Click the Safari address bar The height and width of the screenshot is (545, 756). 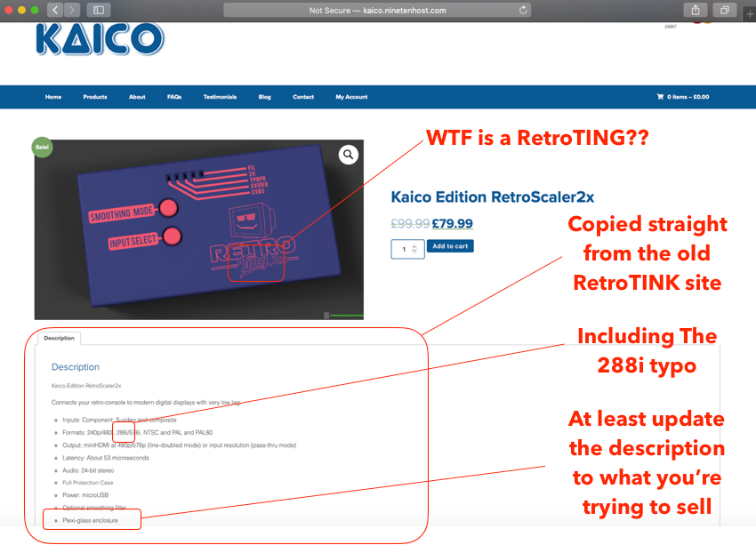(x=377, y=10)
